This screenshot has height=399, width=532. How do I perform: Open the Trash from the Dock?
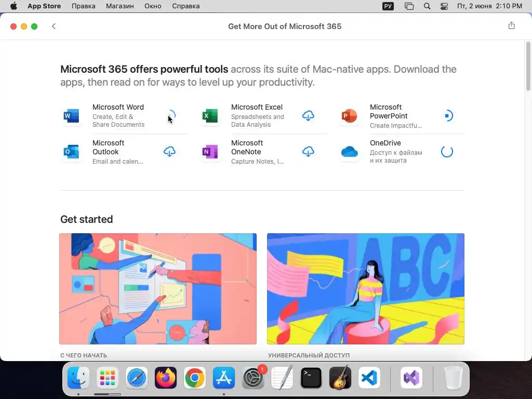pos(454,378)
